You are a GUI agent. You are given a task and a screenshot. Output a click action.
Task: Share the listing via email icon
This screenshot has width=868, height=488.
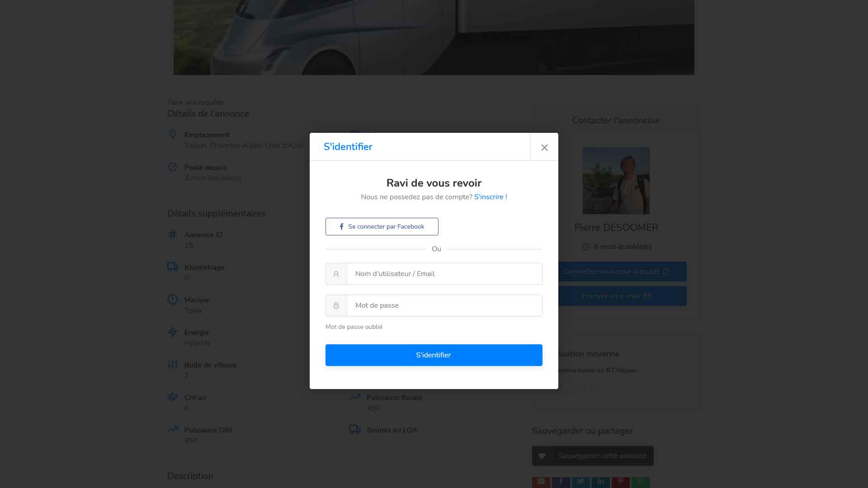[x=541, y=482]
